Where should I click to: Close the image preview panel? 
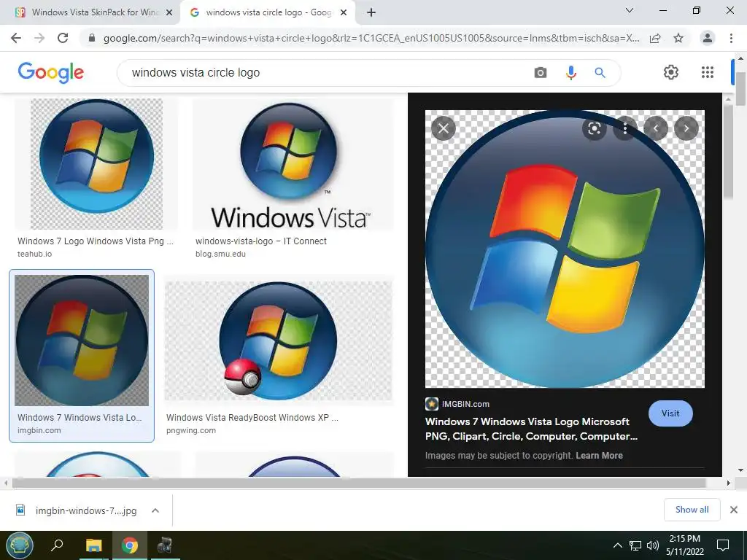(444, 128)
